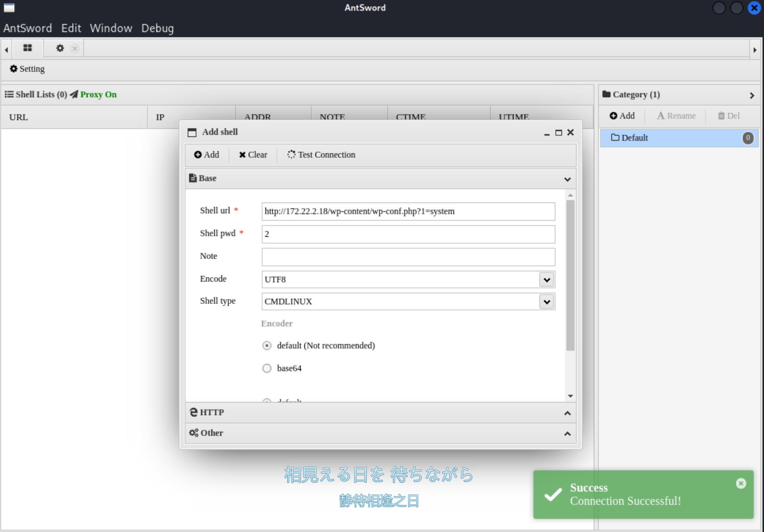Screen dimensions: 764x532
Task: Click the Setting button
Action: coord(27,69)
